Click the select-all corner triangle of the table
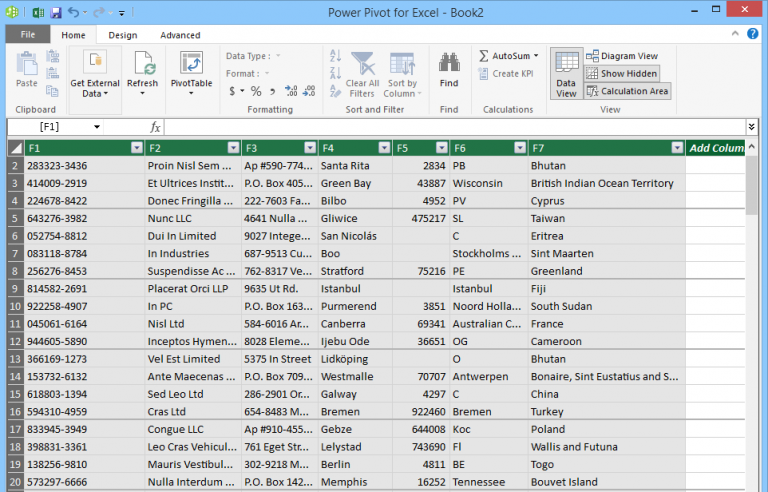This screenshot has height=492, width=768. pos(16,148)
